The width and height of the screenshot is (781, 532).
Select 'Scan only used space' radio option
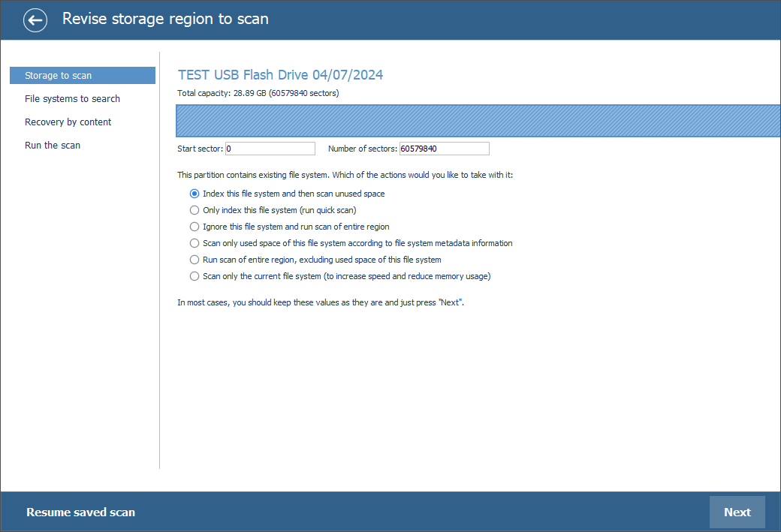[x=194, y=243]
